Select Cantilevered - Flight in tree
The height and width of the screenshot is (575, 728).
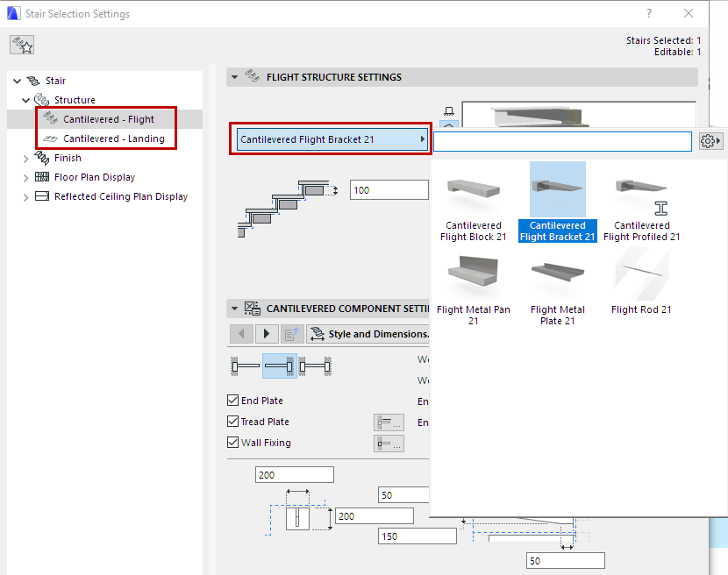pos(108,119)
